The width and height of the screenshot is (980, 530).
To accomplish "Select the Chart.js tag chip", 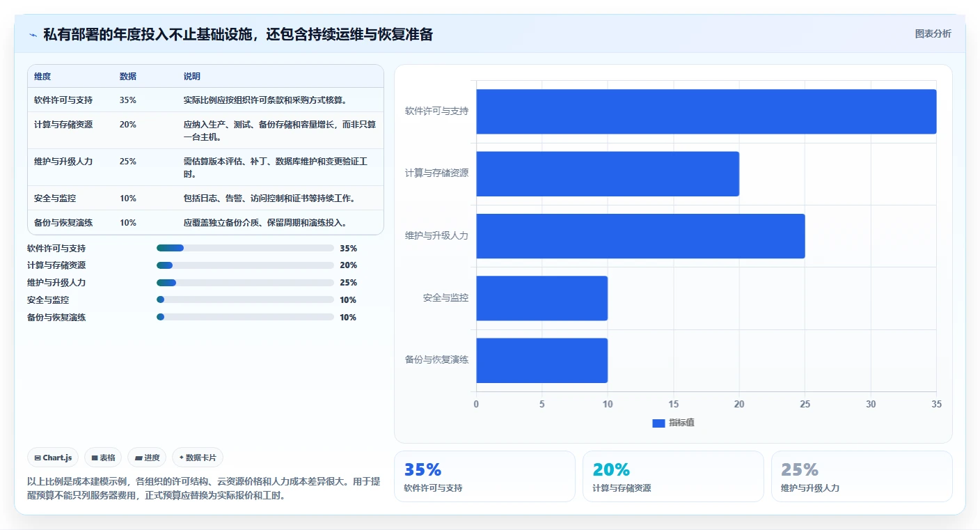I will point(54,458).
